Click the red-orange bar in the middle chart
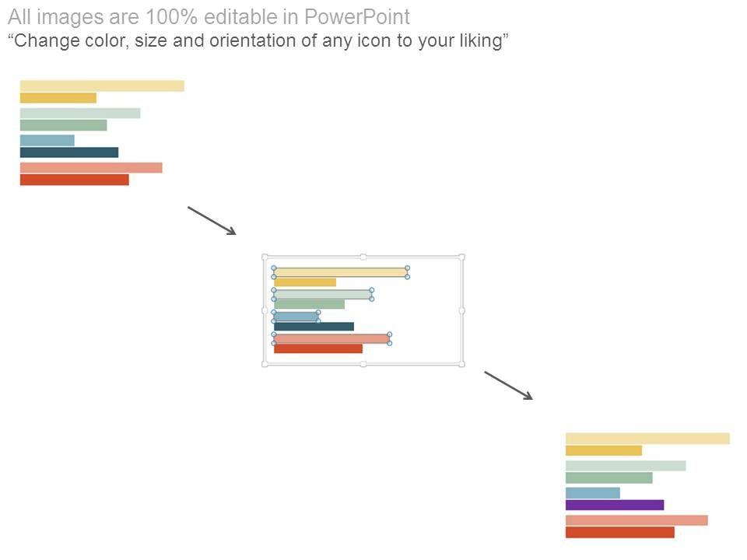This screenshot has width=747, height=560. click(x=317, y=349)
